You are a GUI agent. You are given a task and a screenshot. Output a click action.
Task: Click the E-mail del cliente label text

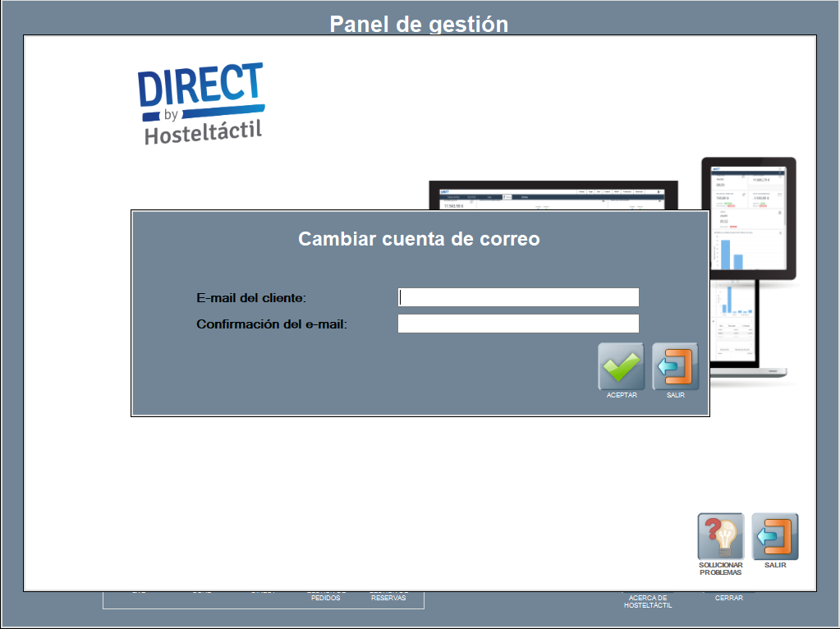pos(251,297)
